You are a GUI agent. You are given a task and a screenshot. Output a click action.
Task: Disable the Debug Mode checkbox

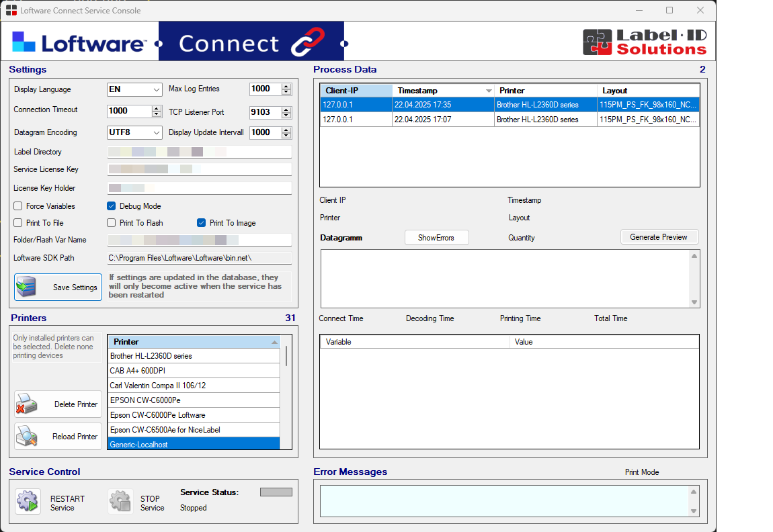[x=112, y=206]
